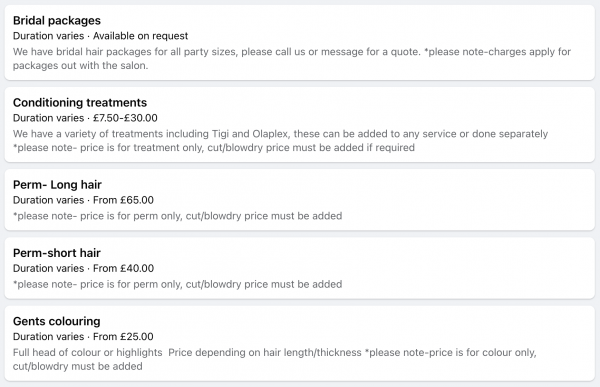Select the 'From £65.00' price line
The width and height of the screenshot is (600, 387).
pyautogui.click(x=83, y=200)
